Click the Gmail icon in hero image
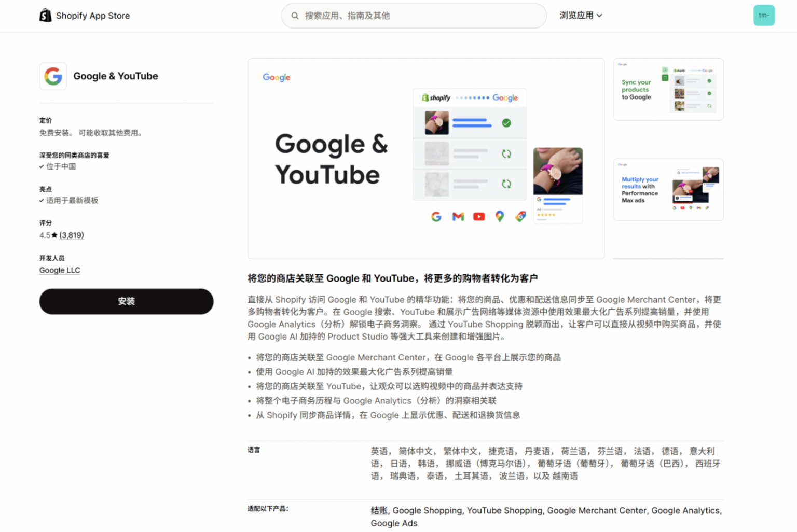 pyautogui.click(x=458, y=217)
